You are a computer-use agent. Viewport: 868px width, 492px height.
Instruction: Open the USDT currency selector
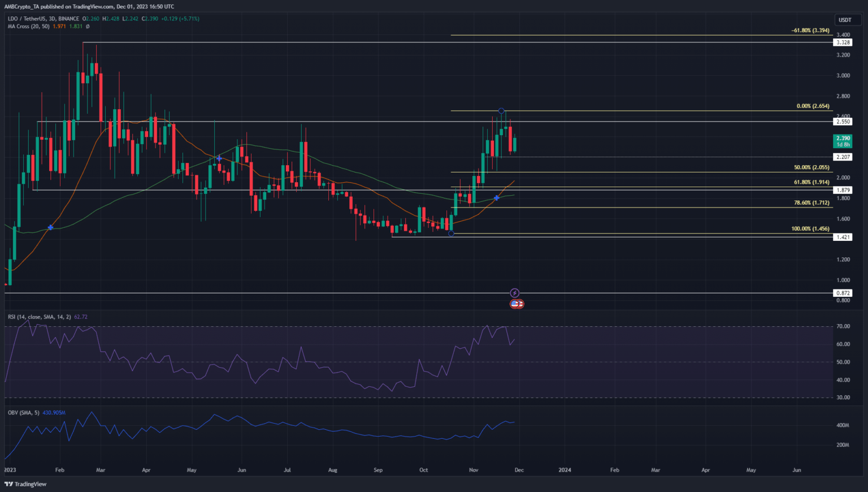pos(844,20)
